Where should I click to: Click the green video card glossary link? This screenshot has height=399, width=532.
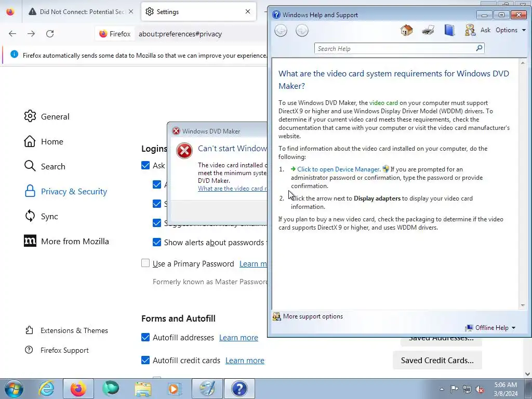tap(383, 103)
